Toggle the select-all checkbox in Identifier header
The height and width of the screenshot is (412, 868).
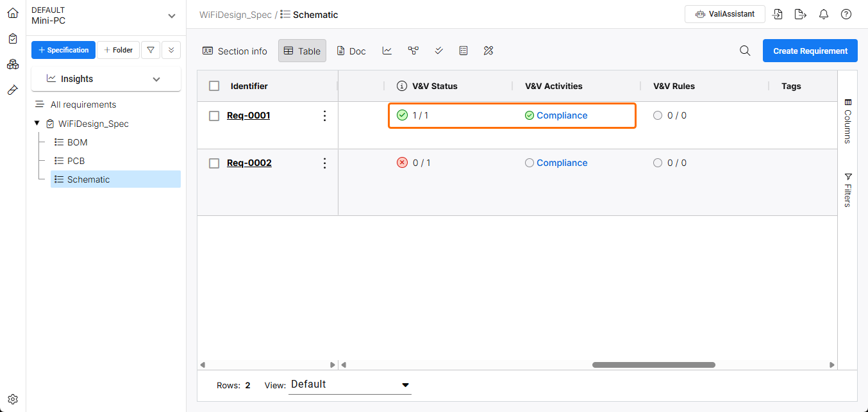point(215,86)
